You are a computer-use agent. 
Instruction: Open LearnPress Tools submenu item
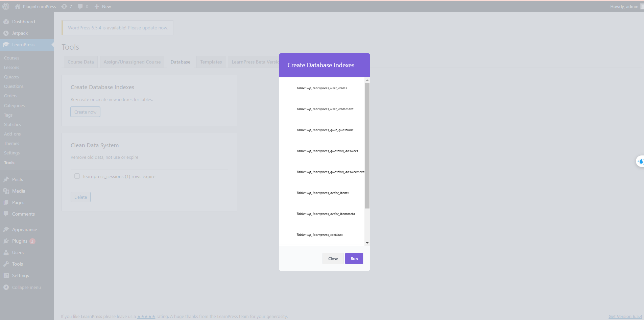(x=9, y=163)
